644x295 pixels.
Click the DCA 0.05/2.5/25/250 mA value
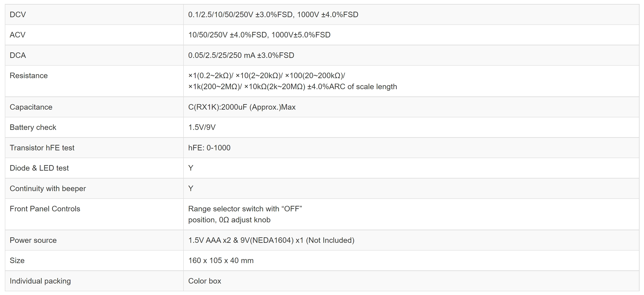(x=241, y=55)
